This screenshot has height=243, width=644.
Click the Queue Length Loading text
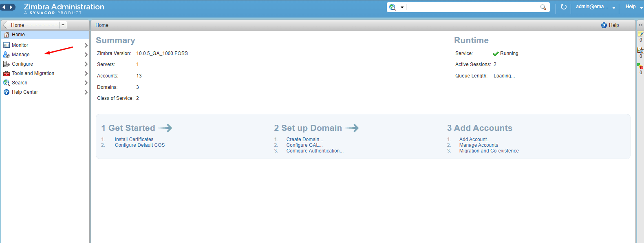[504, 76]
